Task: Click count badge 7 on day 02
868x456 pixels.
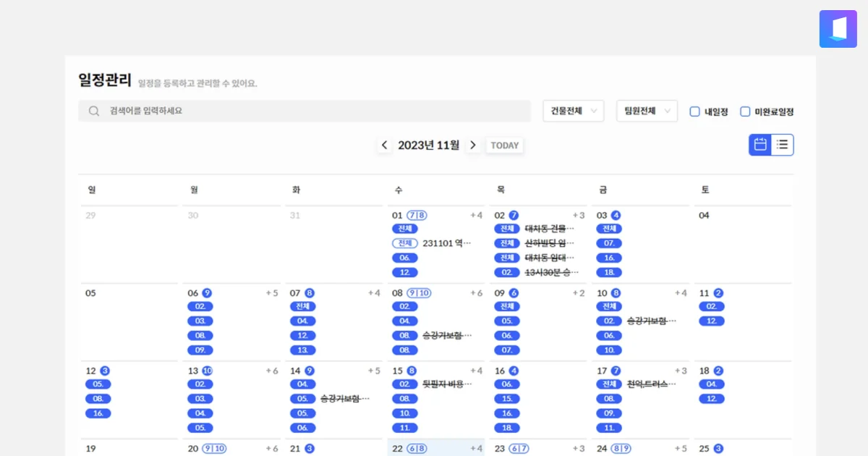Action: coord(514,216)
